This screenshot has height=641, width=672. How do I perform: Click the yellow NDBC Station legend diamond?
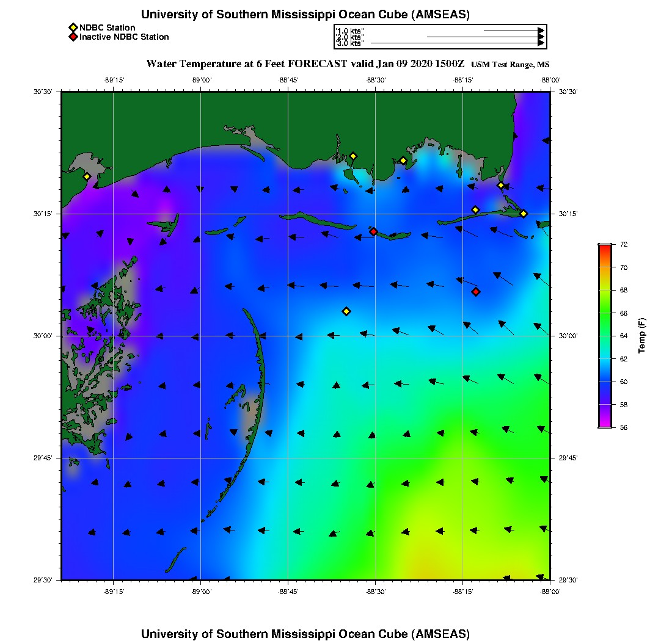tap(73, 27)
